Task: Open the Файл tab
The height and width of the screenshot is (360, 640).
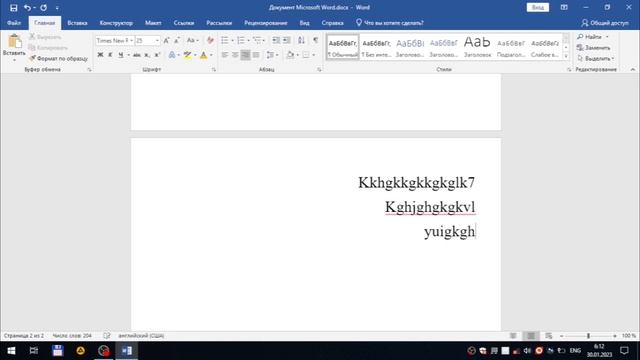Action: pos(14,23)
